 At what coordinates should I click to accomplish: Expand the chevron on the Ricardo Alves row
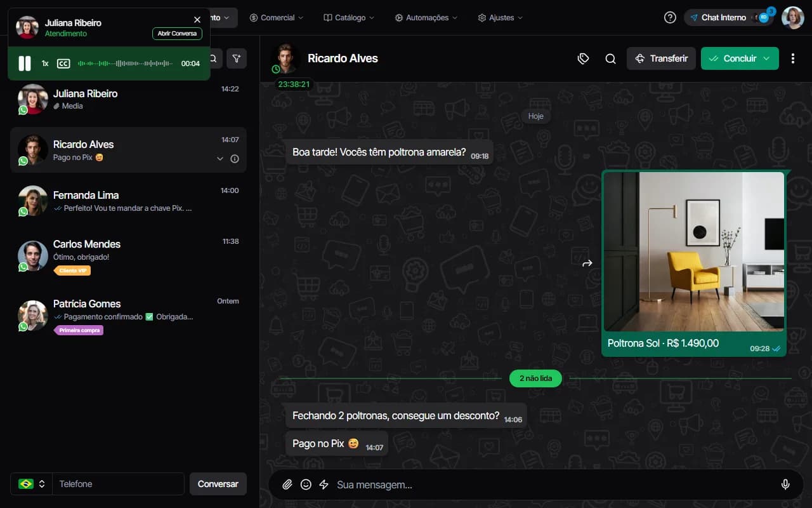[220, 159]
